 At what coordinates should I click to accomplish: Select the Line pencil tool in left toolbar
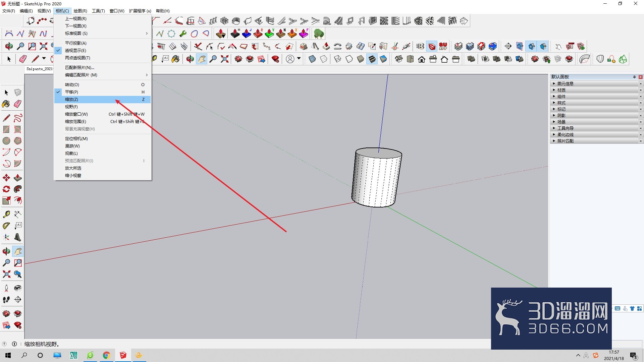pos(6,118)
